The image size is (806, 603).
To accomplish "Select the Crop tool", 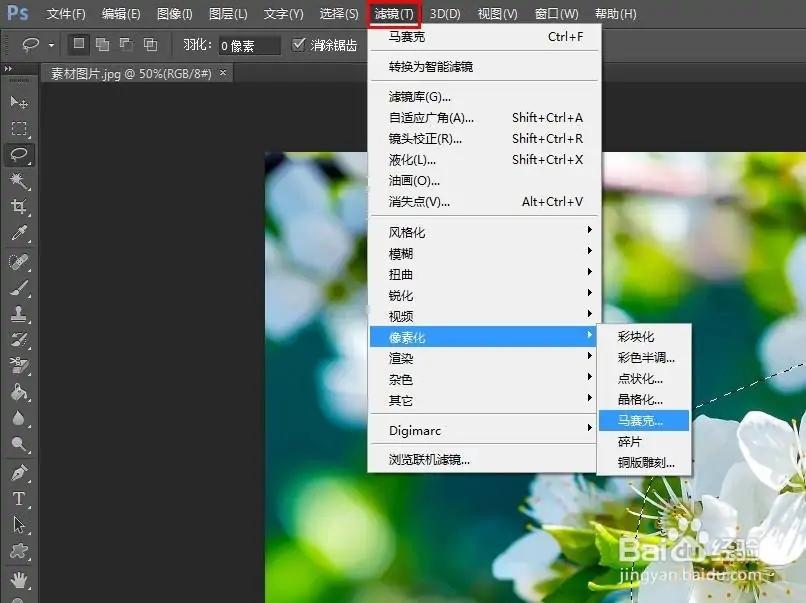I will pos(19,207).
